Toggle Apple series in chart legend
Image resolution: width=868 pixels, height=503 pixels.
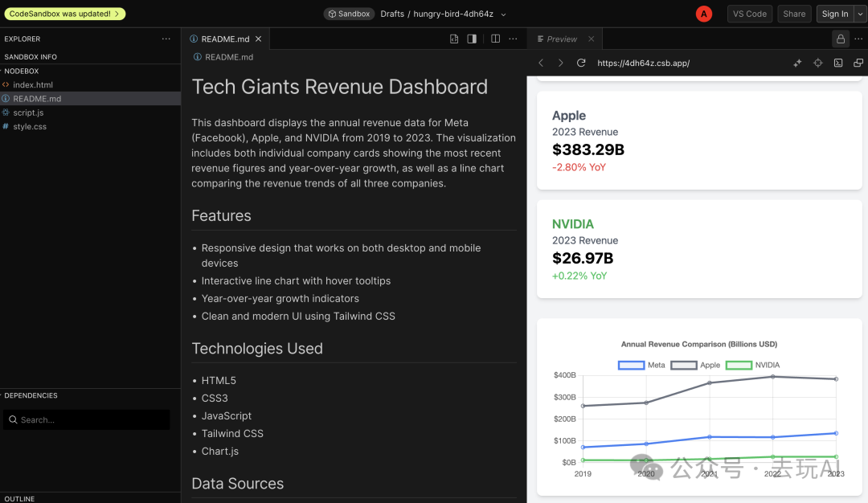pos(696,365)
